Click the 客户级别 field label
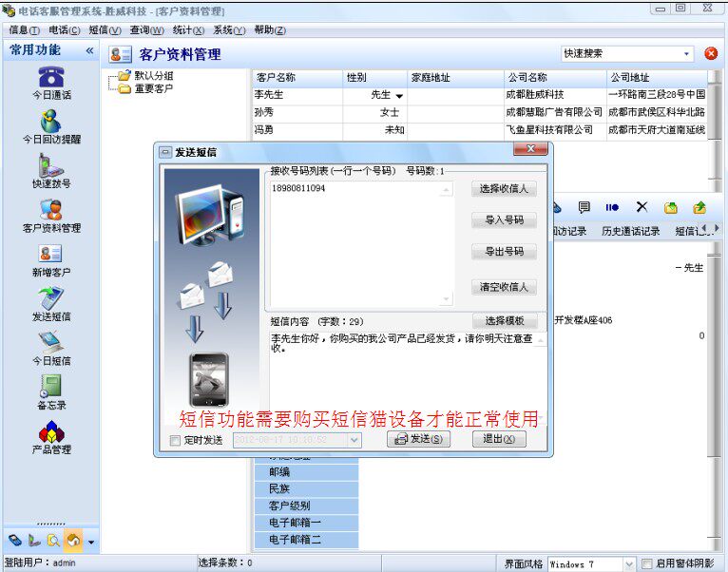728x572 pixels. pos(306,505)
